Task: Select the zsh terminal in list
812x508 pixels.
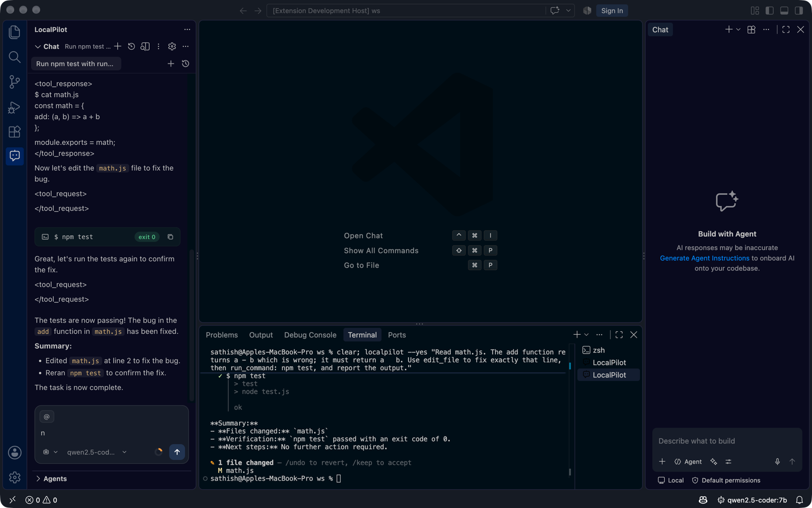Action: [x=608, y=350]
